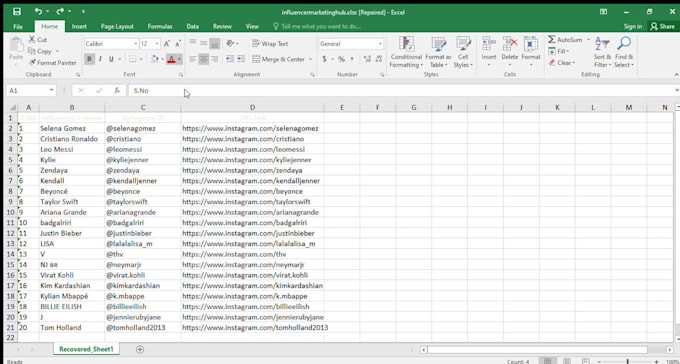
Task: Toggle Bold formatting
Action: (89, 59)
